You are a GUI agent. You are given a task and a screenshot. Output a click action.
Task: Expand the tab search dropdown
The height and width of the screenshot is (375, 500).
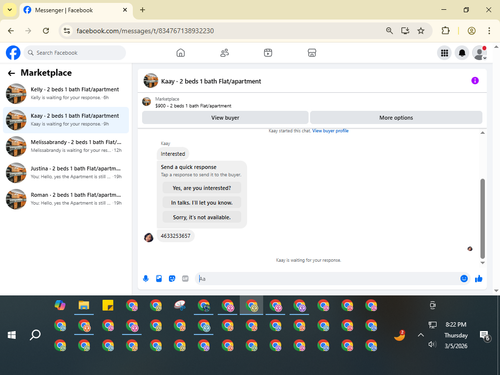click(10, 10)
